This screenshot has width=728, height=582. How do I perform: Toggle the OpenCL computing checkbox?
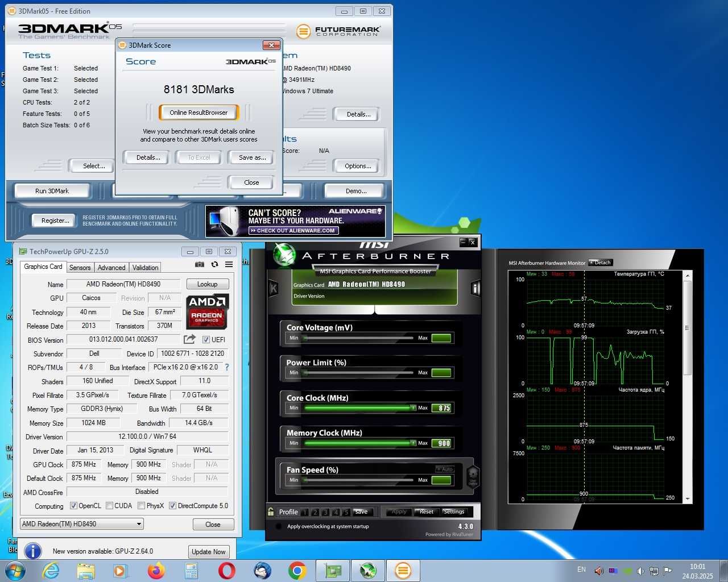73,506
